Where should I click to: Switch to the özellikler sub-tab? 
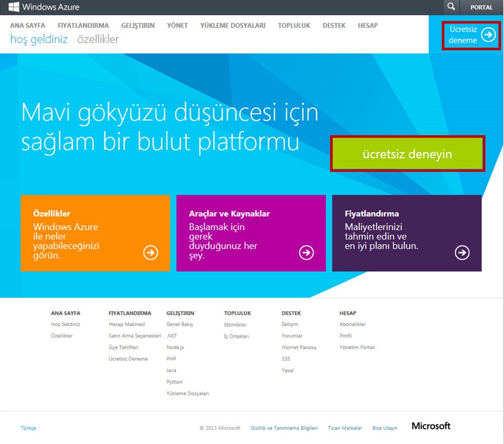pyautogui.click(x=98, y=39)
